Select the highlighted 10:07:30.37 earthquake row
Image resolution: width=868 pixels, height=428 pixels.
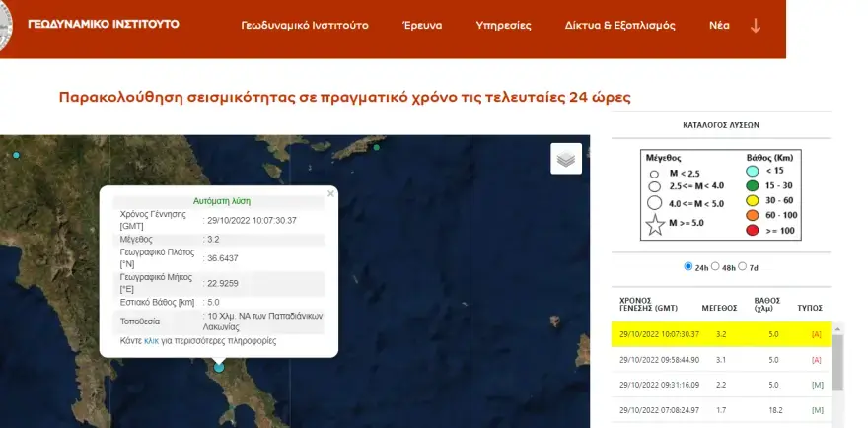(x=721, y=334)
